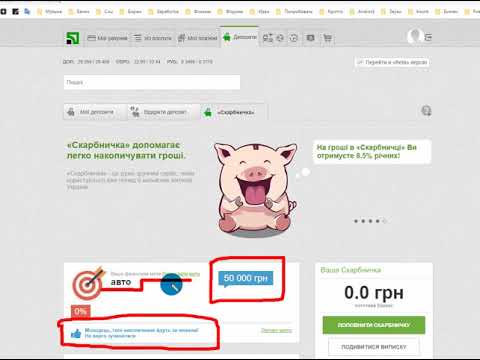The width and height of the screenshot is (480, 360).
Task: Click the ЄВРО exchange rate text
Action: 138,62
